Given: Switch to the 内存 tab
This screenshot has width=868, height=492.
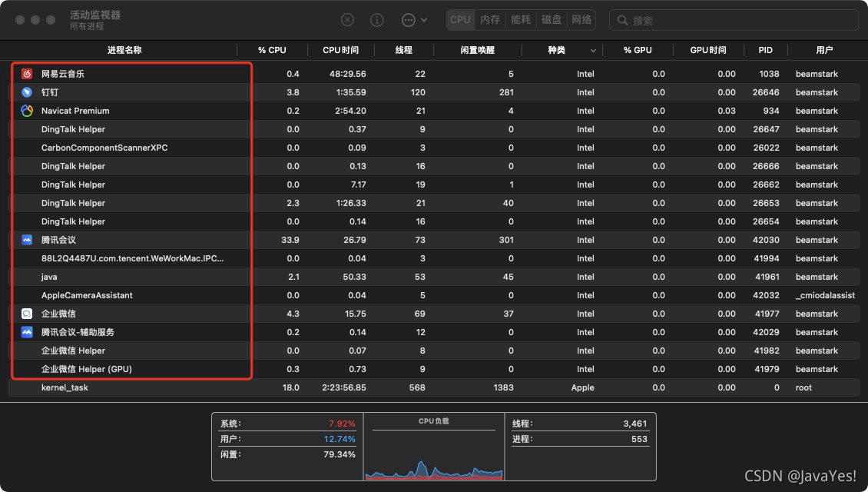Looking at the screenshot, I should (x=490, y=20).
